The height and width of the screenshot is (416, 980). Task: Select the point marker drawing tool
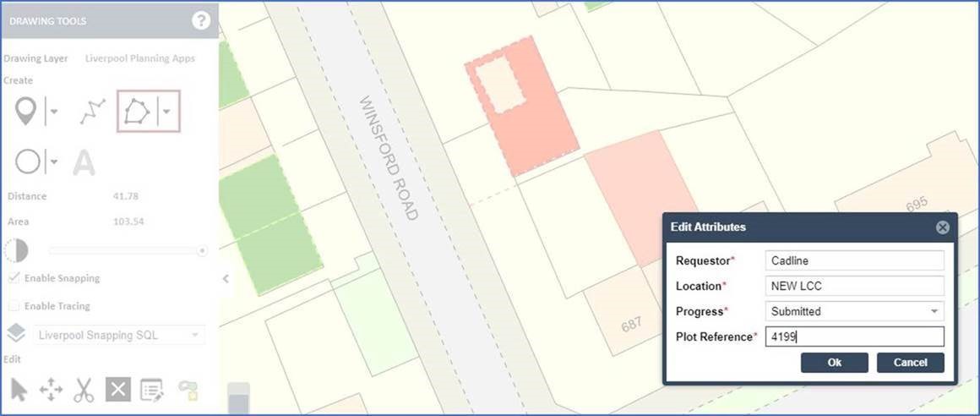pyautogui.click(x=25, y=111)
